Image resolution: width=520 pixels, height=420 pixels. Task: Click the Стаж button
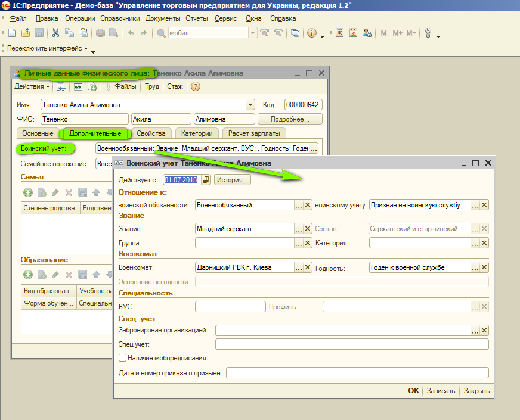(175, 86)
